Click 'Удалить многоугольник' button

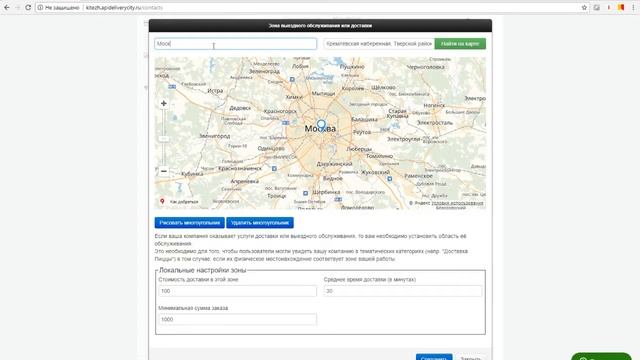tap(260, 223)
